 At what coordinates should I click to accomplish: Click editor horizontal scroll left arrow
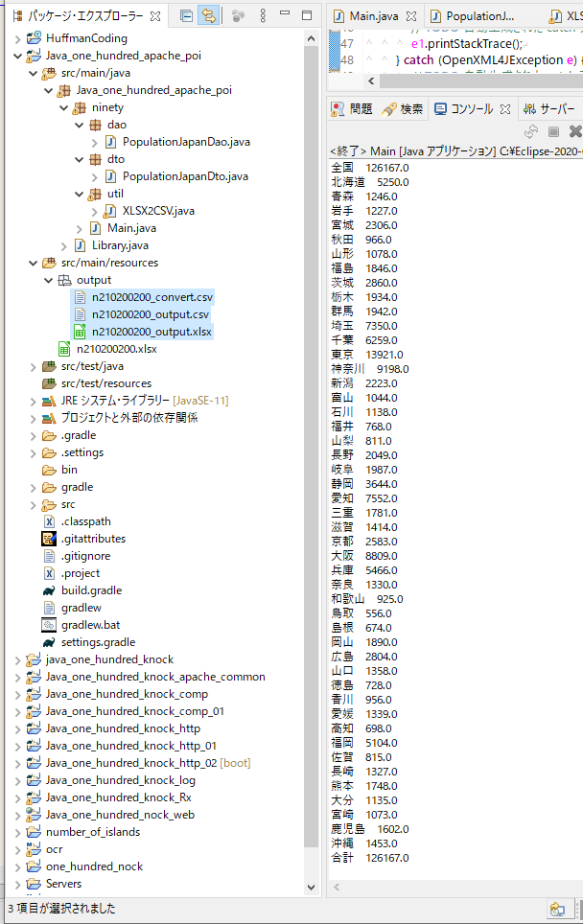[x=371, y=81]
